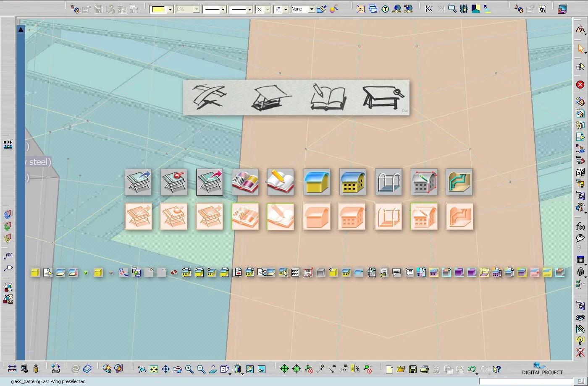
Task: Click the gray wireframe vault icon
Action: (388, 182)
